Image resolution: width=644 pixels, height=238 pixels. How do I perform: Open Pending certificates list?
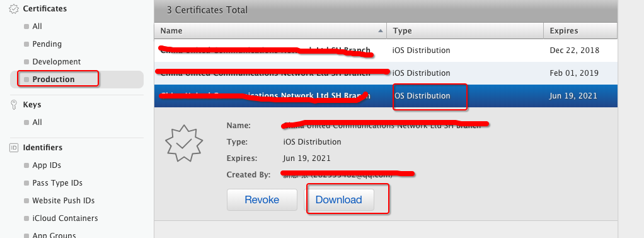click(x=47, y=44)
